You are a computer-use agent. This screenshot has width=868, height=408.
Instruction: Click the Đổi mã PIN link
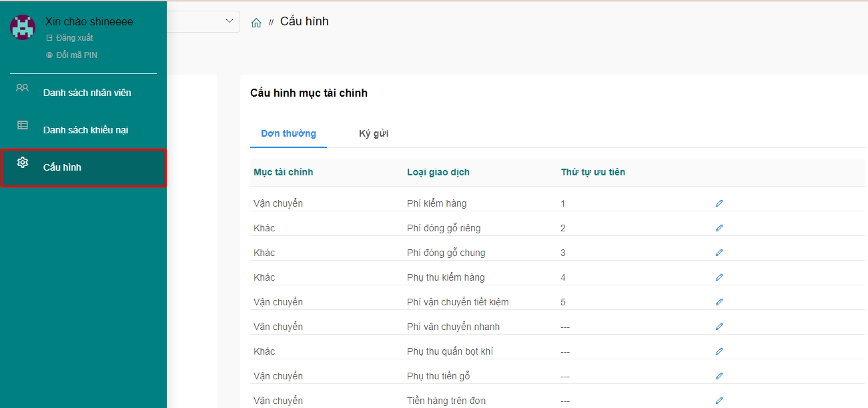pyautogui.click(x=76, y=55)
